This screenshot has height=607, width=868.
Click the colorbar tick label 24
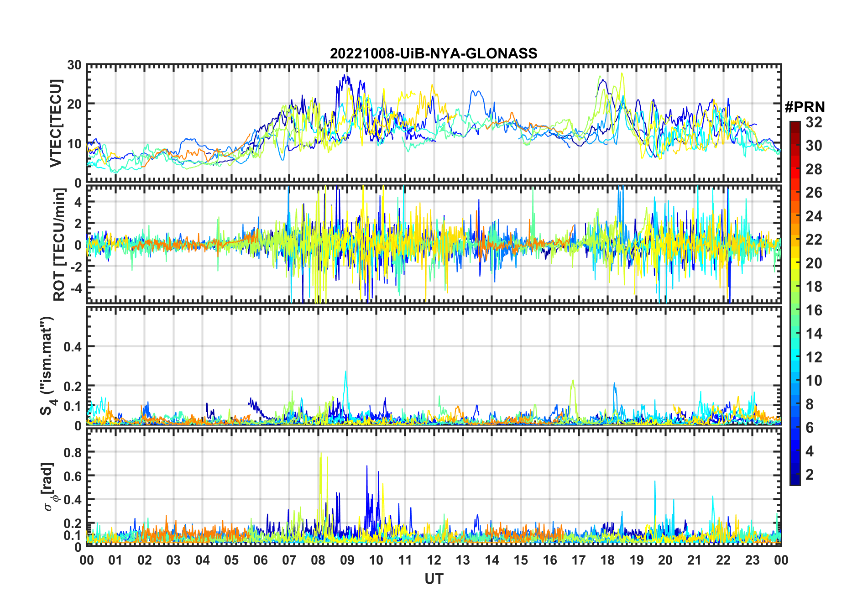(x=814, y=216)
